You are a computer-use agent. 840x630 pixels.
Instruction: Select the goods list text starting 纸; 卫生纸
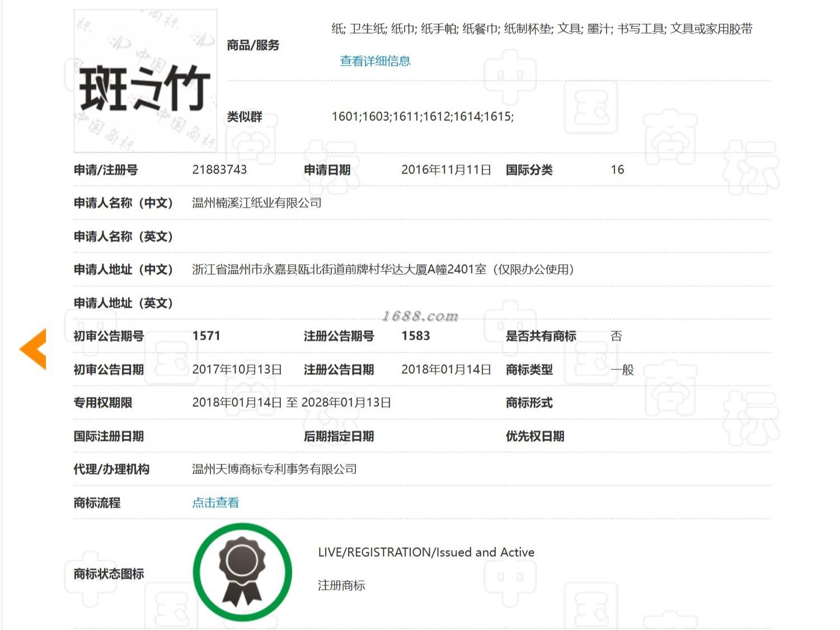[542, 29]
